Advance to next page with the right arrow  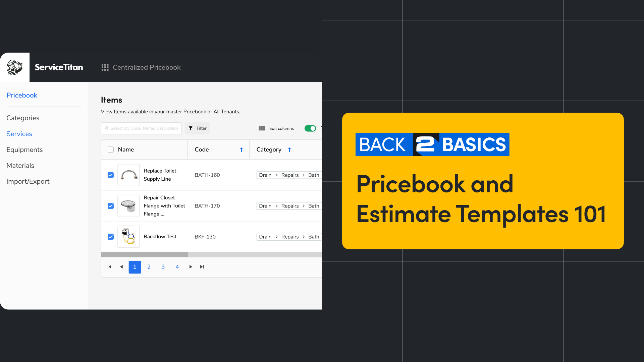(x=191, y=267)
